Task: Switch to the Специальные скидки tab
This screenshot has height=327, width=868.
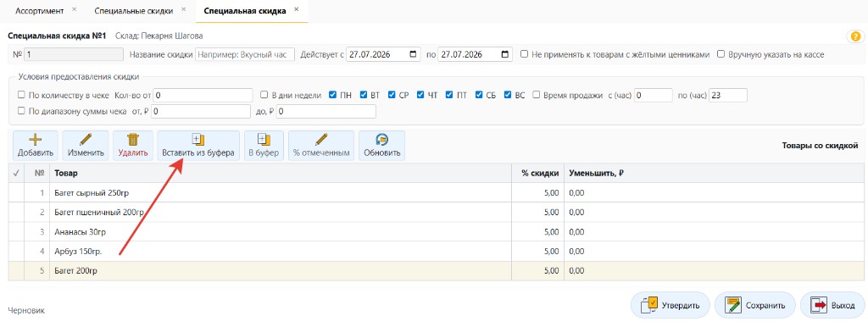Action: [x=133, y=10]
